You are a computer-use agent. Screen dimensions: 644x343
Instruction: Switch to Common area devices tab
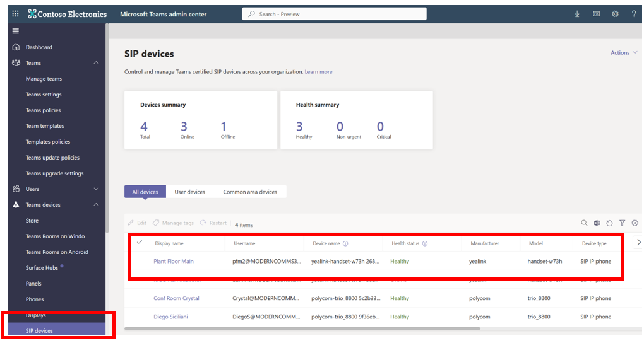point(250,192)
